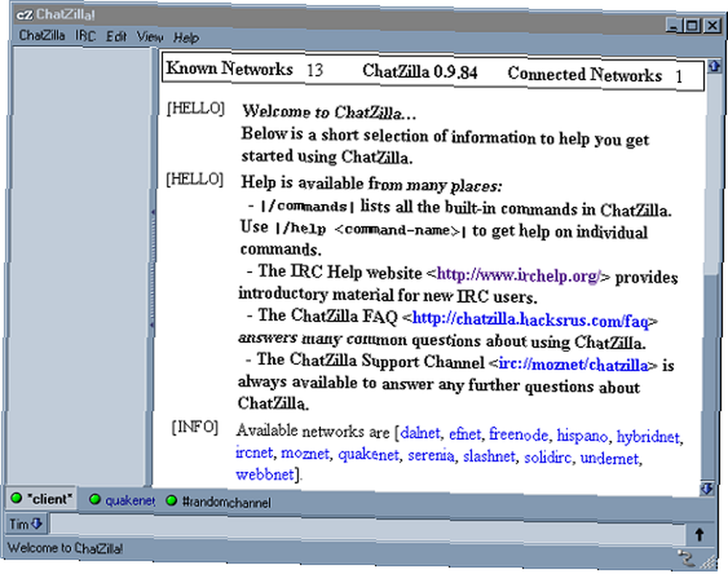Click green status dot on #randomchannel tab
728x574 pixels.
(172, 500)
